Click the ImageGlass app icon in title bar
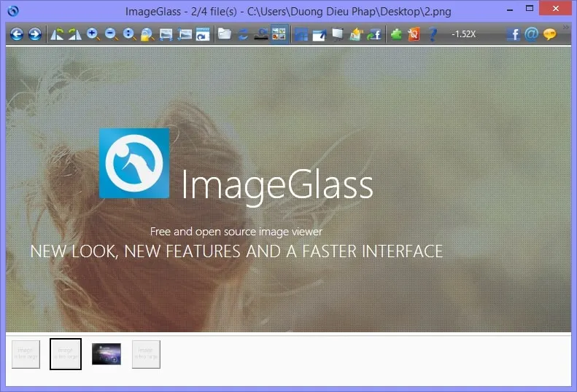The width and height of the screenshot is (577, 392). click(x=13, y=11)
